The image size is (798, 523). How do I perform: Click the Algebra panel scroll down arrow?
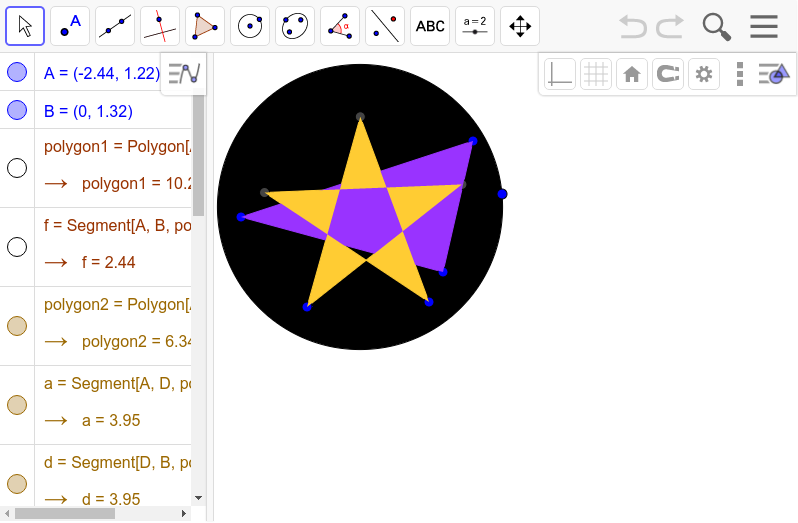tap(198, 498)
